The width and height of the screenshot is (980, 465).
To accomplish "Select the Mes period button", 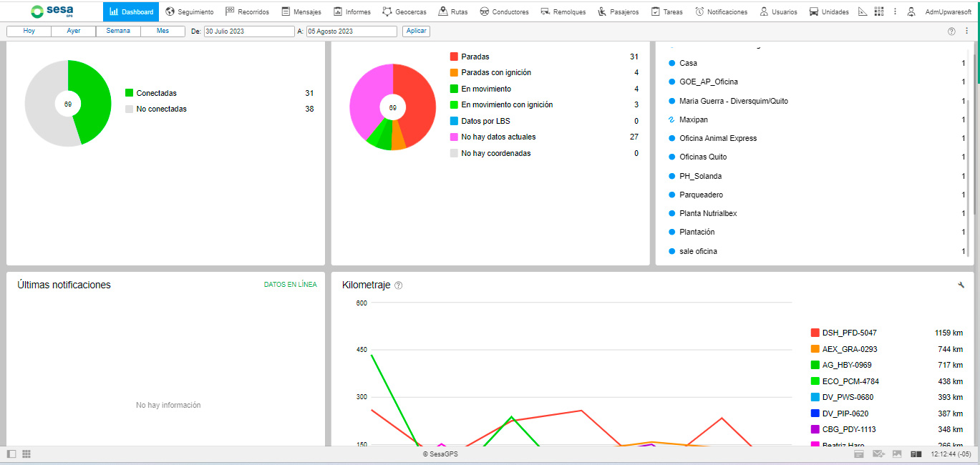I will point(162,31).
